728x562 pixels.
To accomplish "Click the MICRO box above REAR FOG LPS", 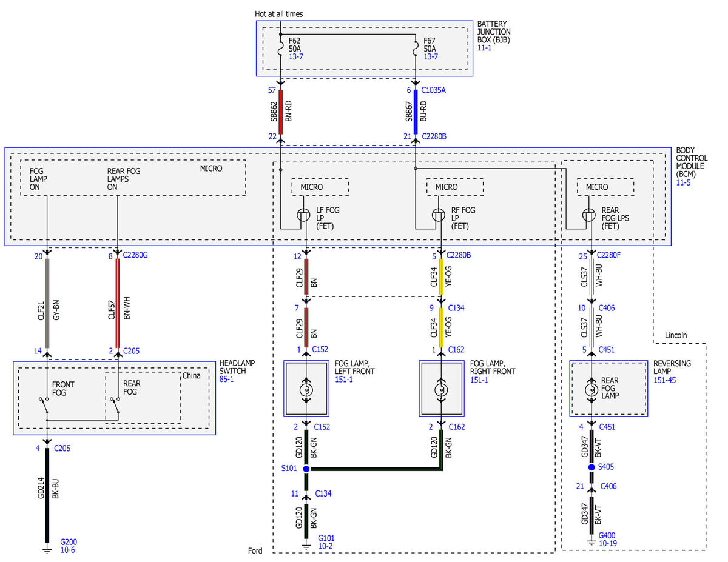I will coord(605,187).
